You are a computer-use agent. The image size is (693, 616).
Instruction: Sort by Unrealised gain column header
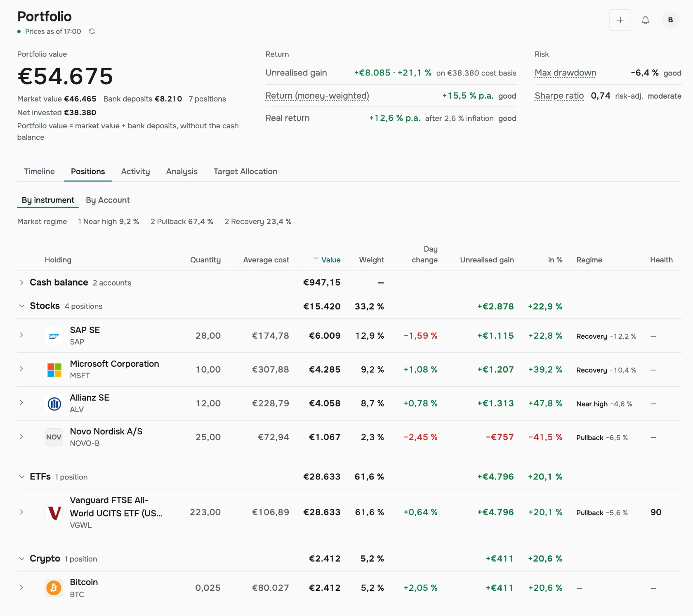pos(487,260)
